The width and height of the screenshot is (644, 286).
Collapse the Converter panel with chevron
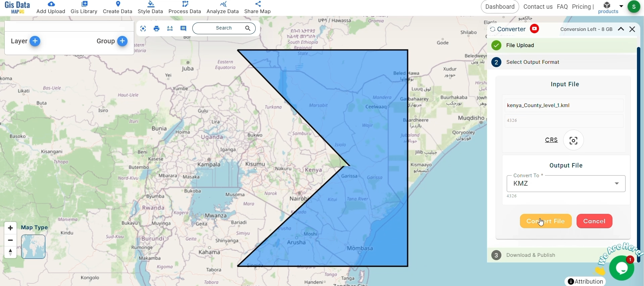point(621,29)
